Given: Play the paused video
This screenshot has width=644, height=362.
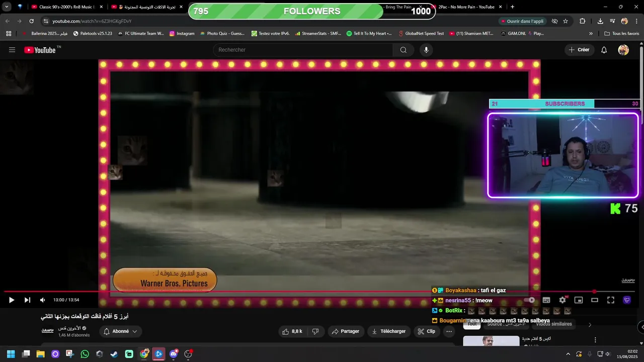Looking at the screenshot, I should [x=11, y=300].
